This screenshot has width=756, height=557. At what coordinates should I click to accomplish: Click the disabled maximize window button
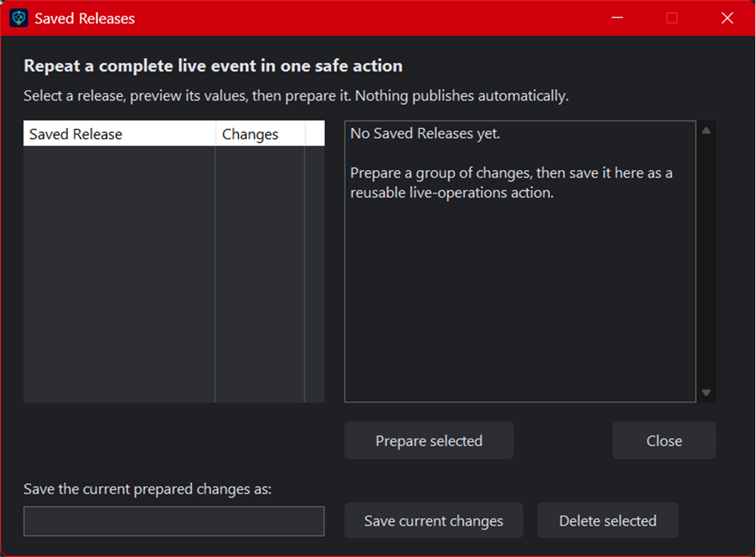672,18
